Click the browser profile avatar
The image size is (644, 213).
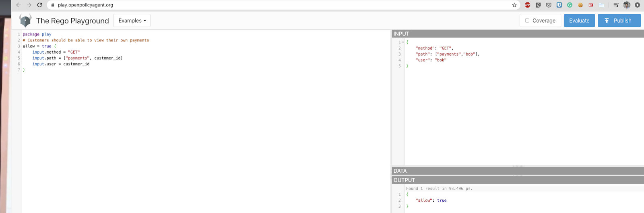point(627,5)
